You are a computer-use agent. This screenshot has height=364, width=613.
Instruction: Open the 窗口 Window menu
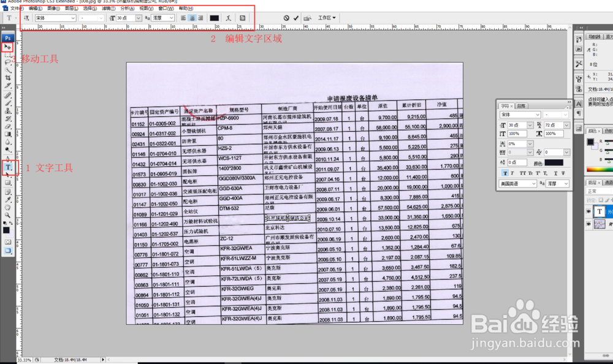point(166,8)
